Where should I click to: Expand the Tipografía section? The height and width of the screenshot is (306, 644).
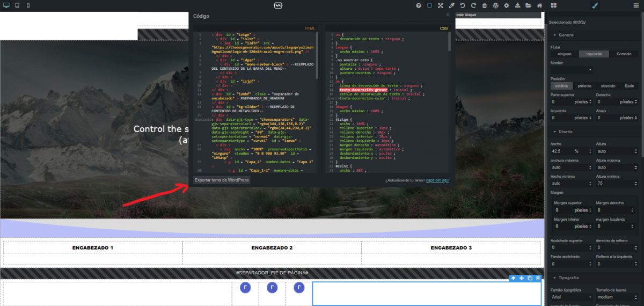[x=567, y=278]
